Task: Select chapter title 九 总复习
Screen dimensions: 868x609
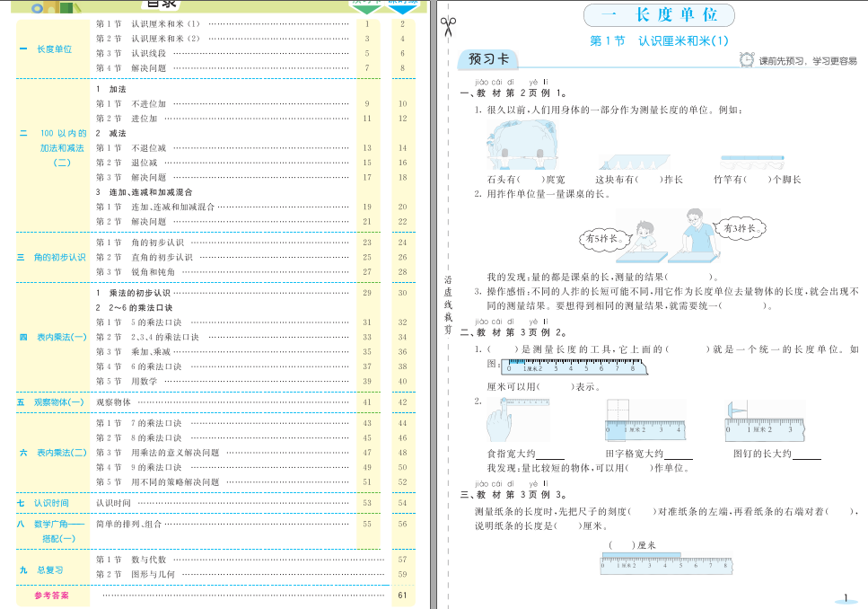Action: (41, 570)
